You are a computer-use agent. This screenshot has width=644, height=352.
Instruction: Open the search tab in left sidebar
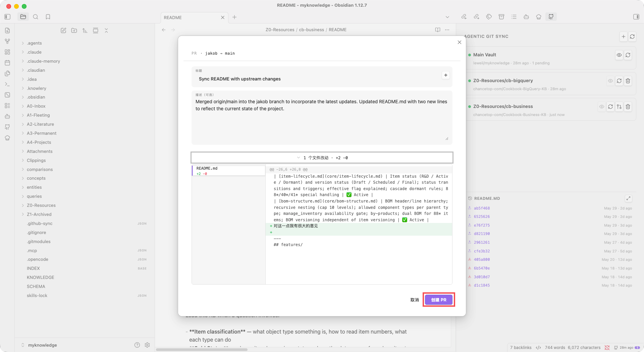tap(36, 17)
